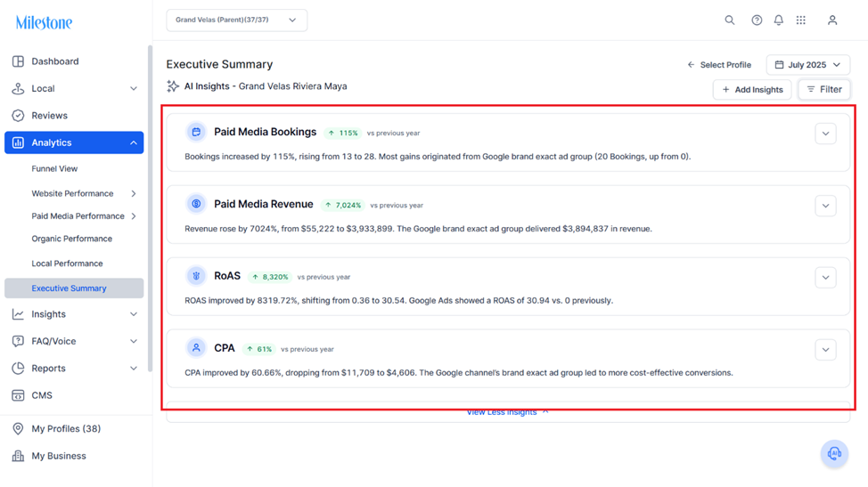Screen dimensions: 868x487
Task: Expand the Reports sidebar chevron
Action: 134,369
